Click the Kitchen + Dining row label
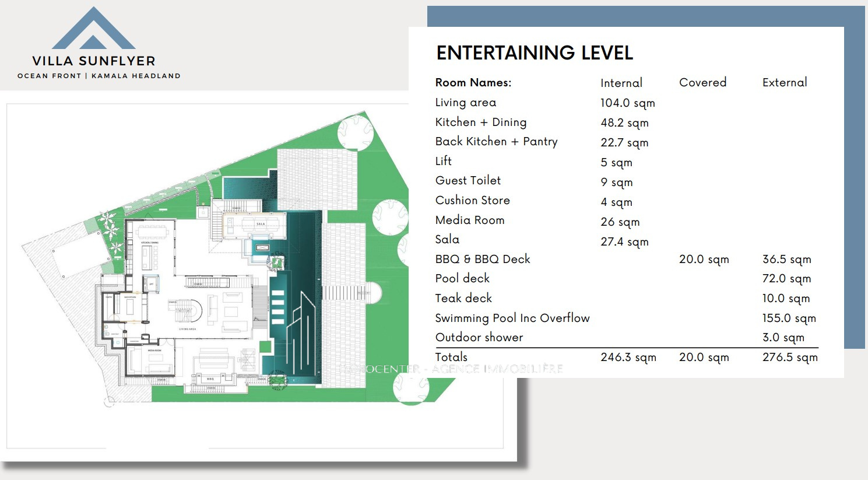 (x=480, y=122)
